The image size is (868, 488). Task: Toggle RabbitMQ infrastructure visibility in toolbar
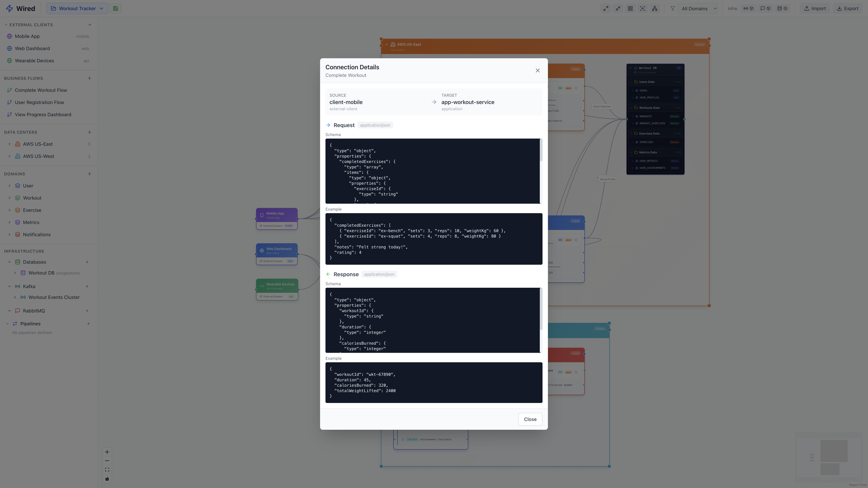click(x=765, y=8)
